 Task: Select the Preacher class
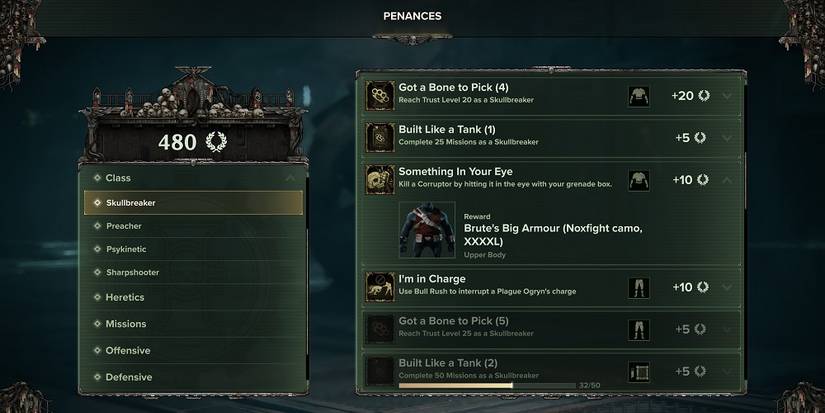click(x=124, y=226)
